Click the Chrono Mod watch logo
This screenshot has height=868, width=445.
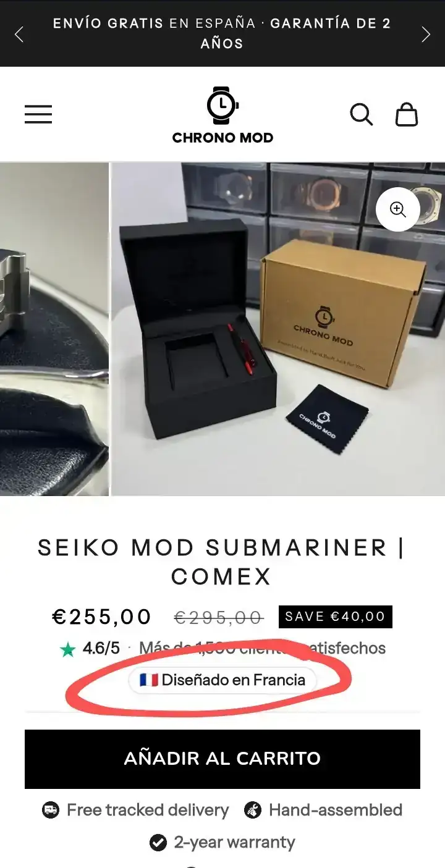pyautogui.click(x=222, y=106)
